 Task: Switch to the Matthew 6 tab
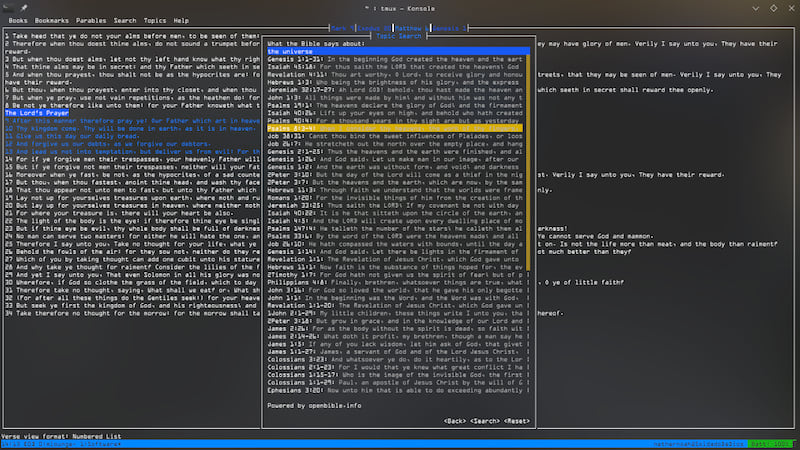click(x=411, y=29)
